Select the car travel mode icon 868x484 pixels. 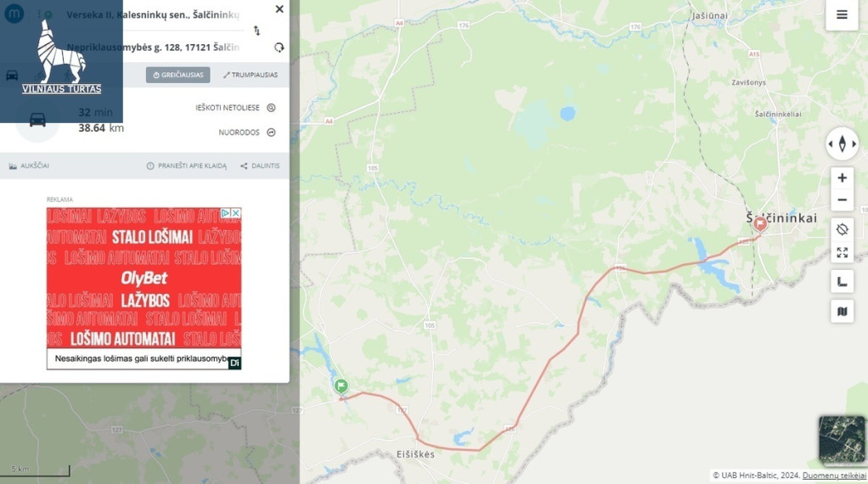(12, 76)
